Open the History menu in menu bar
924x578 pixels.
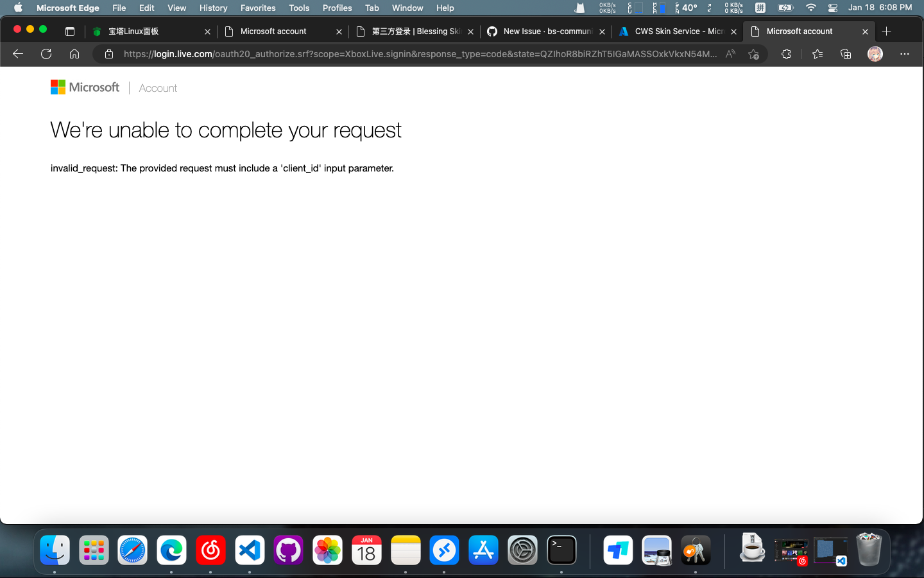tap(213, 8)
